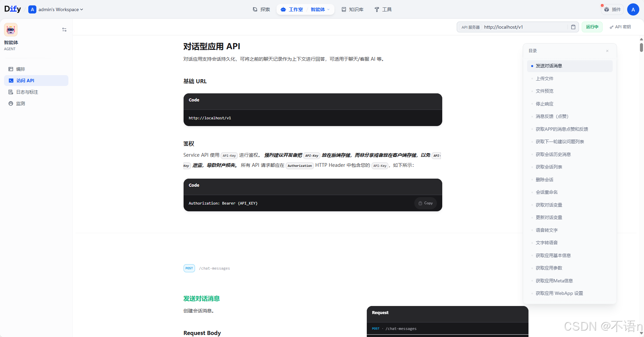This screenshot has height=337, width=644.
Task: Click the workspace avatar letter A
Action: click(x=32, y=9)
